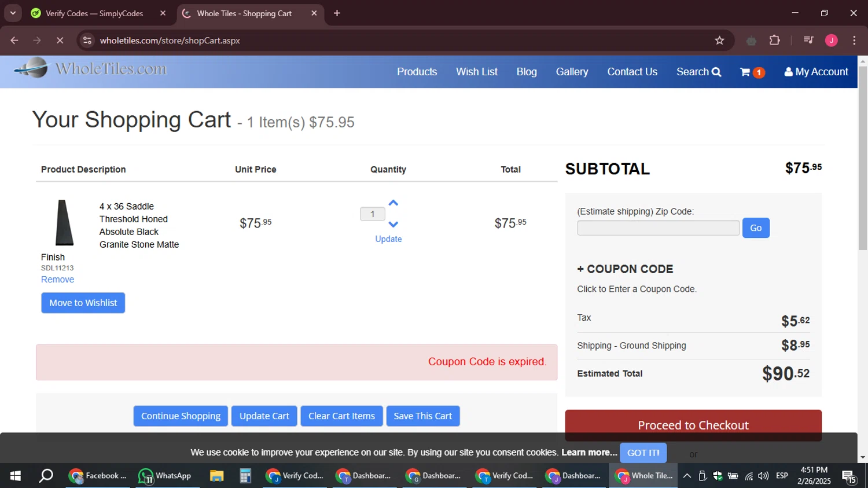Open the browser extensions puzzle icon

774,41
